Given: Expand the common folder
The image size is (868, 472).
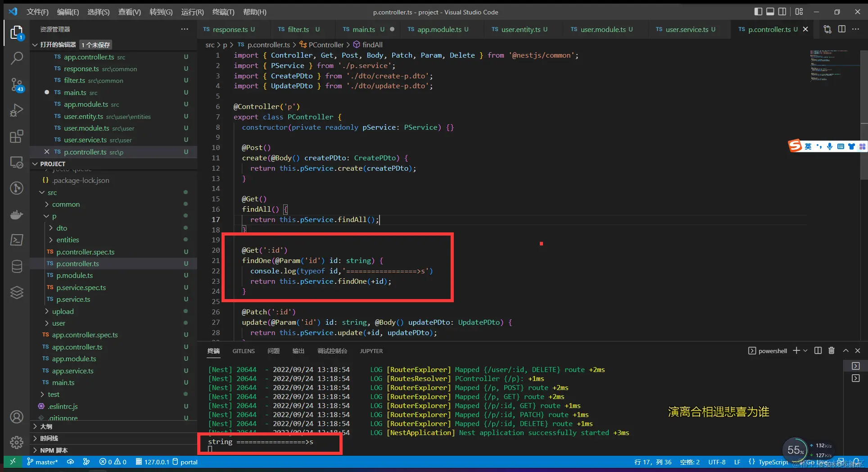Looking at the screenshot, I should tap(47, 204).
